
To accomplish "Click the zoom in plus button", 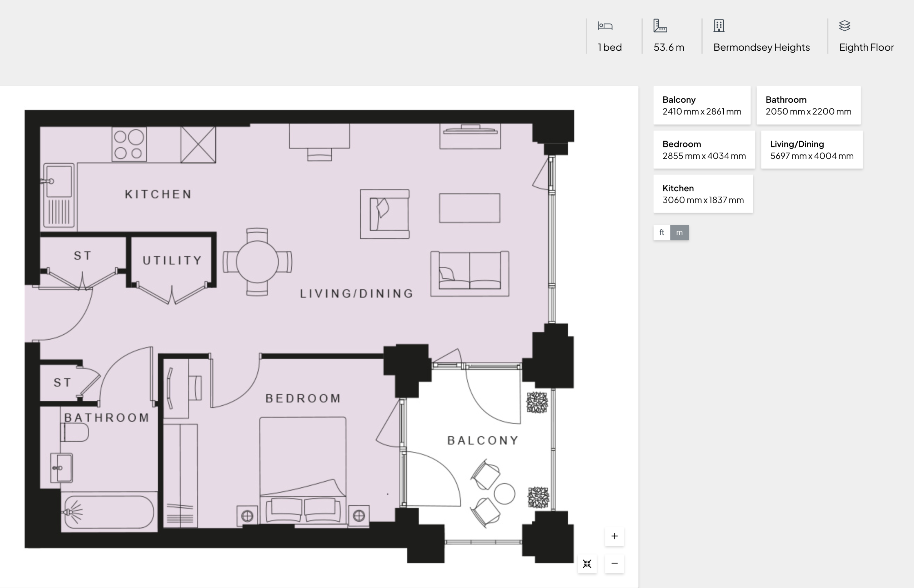I will [x=614, y=537].
